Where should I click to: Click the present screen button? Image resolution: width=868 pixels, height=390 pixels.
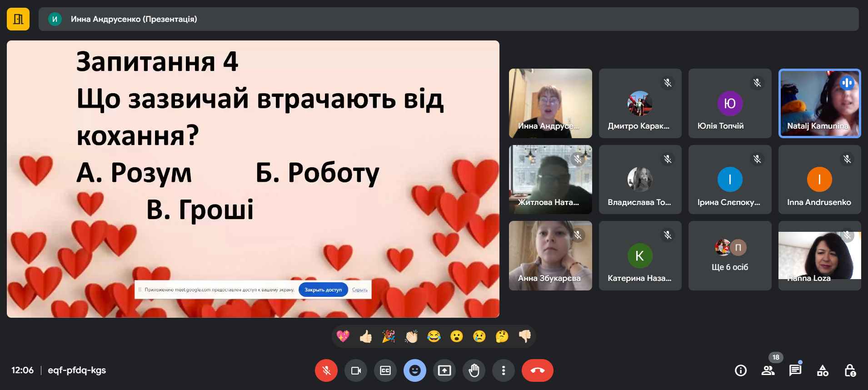tap(444, 370)
